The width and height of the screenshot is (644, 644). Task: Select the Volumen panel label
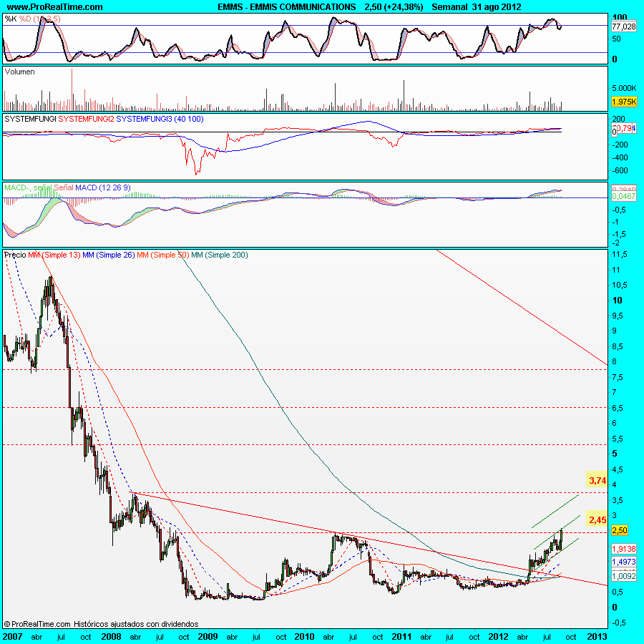pyautogui.click(x=20, y=72)
